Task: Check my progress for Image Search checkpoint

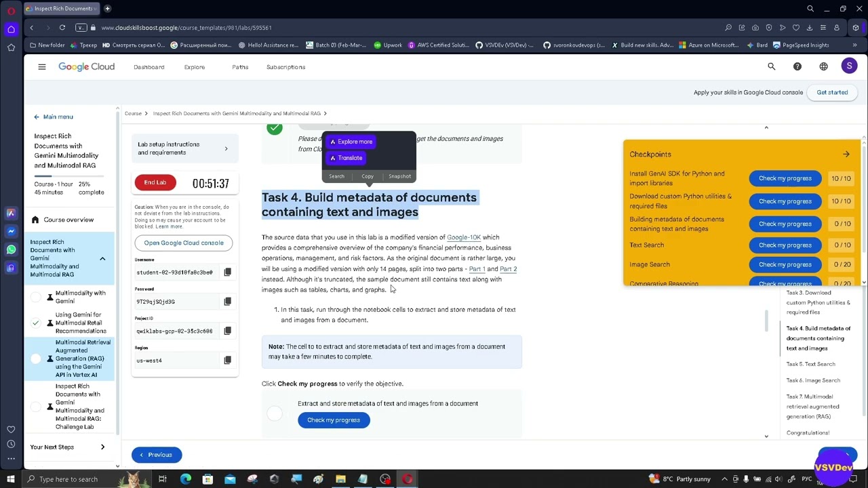Action: (x=785, y=264)
